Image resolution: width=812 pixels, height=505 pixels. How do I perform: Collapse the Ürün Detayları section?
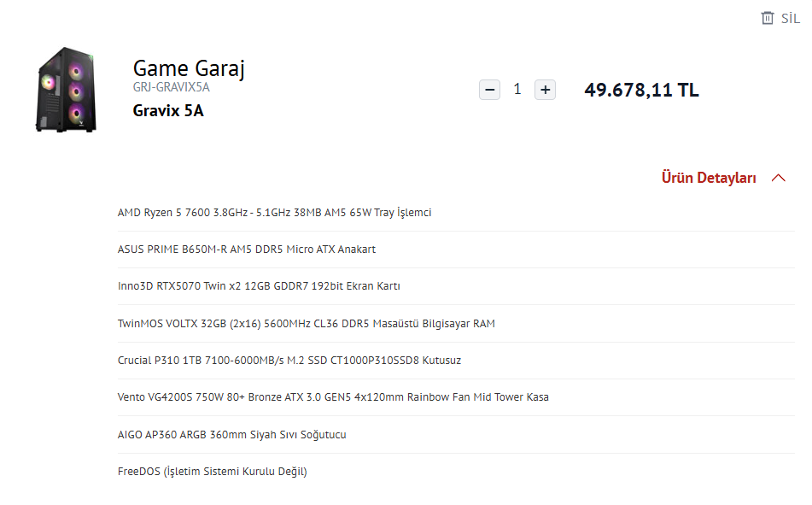pyautogui.click(x=709, y=178)
